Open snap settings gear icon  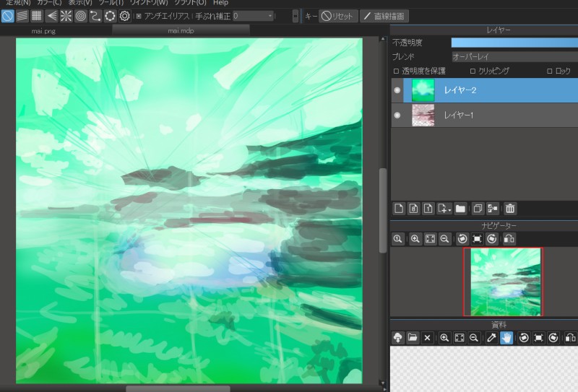(124, 16)
